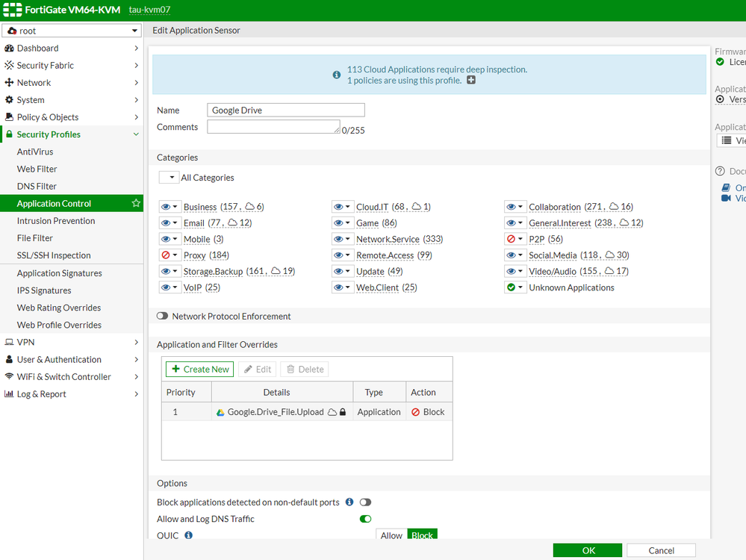Disable Allow and Log DNS Traffic
Screen dimensions: 746x560
coord(365,519)
